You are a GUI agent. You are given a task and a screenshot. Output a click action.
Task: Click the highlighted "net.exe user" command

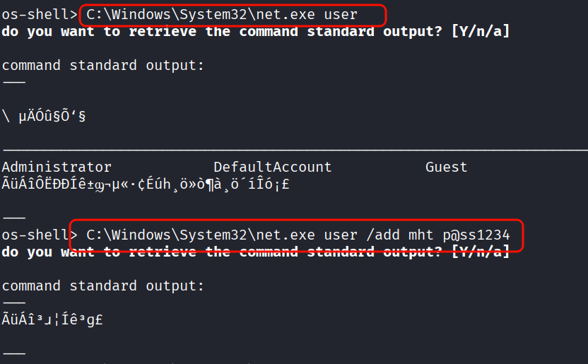[x=222, y=14]
